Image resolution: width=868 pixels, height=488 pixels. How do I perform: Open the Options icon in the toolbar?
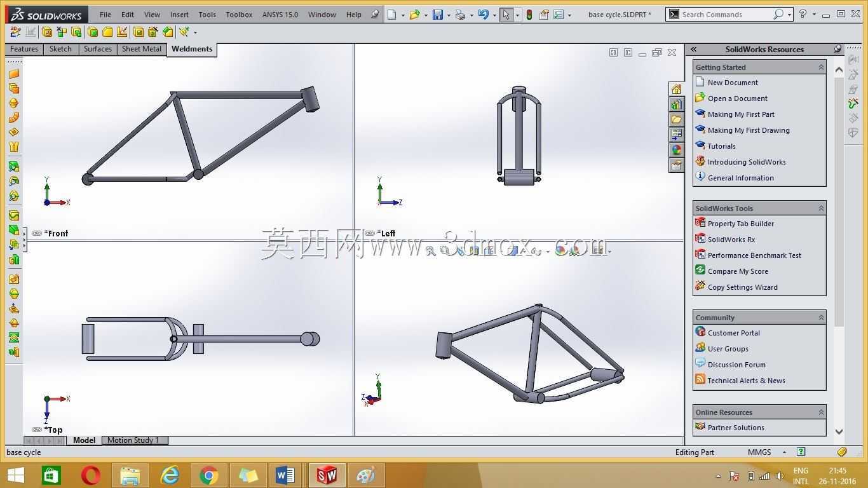pos(559,15)
